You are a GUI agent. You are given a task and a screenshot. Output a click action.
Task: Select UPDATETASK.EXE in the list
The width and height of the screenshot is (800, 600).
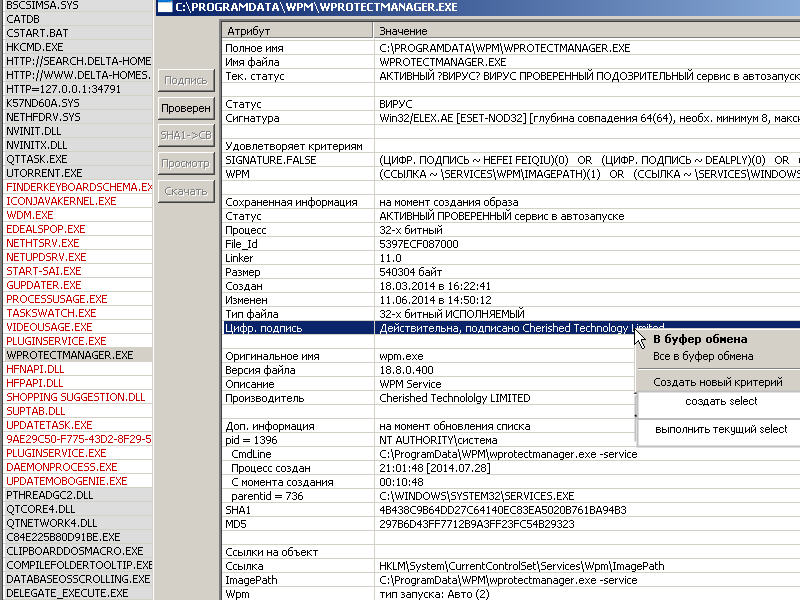(x=49, y=425)
